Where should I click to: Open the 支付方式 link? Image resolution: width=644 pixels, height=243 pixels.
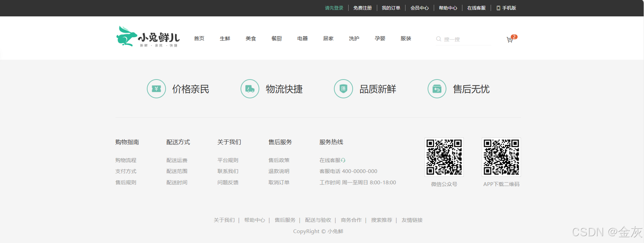(126, 171)
